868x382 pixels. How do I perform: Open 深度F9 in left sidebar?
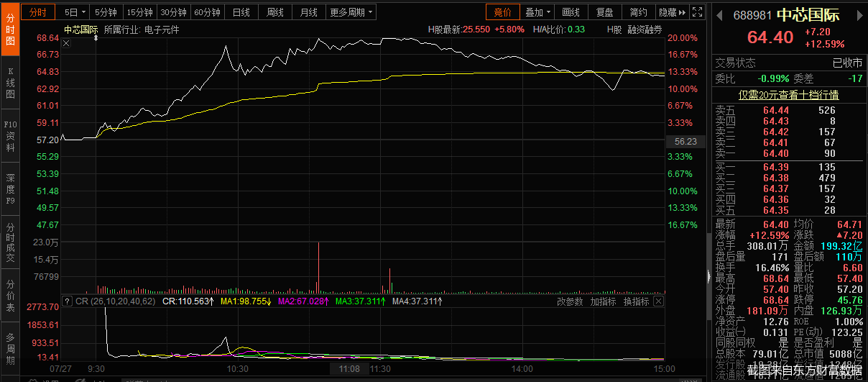click(x=10, y=190)
